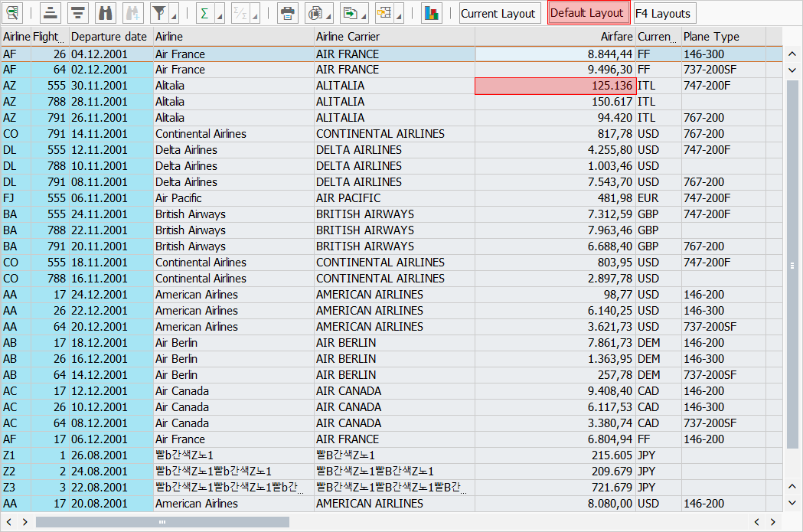
Task: Select the Z1 airline code cell
Action: point(16,455)
